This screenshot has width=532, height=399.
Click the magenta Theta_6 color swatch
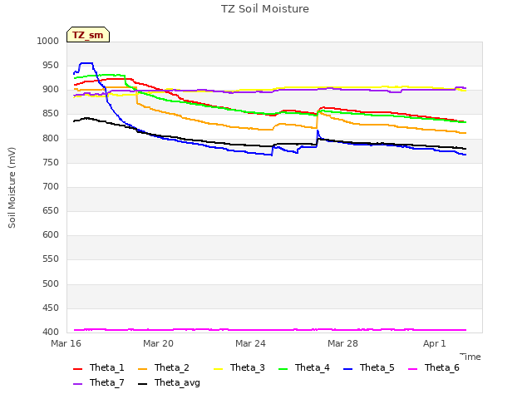tap(412, 369)
